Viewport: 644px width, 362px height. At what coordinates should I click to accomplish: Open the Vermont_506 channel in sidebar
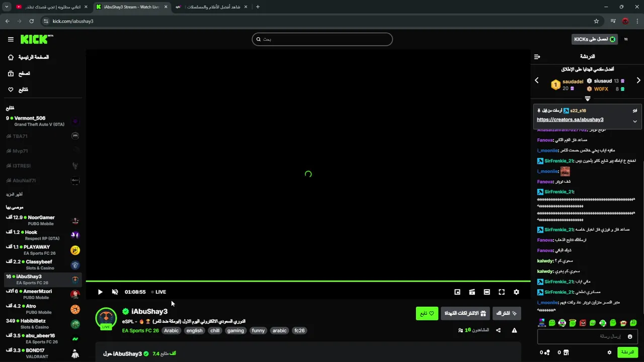[x=42, y=121]
